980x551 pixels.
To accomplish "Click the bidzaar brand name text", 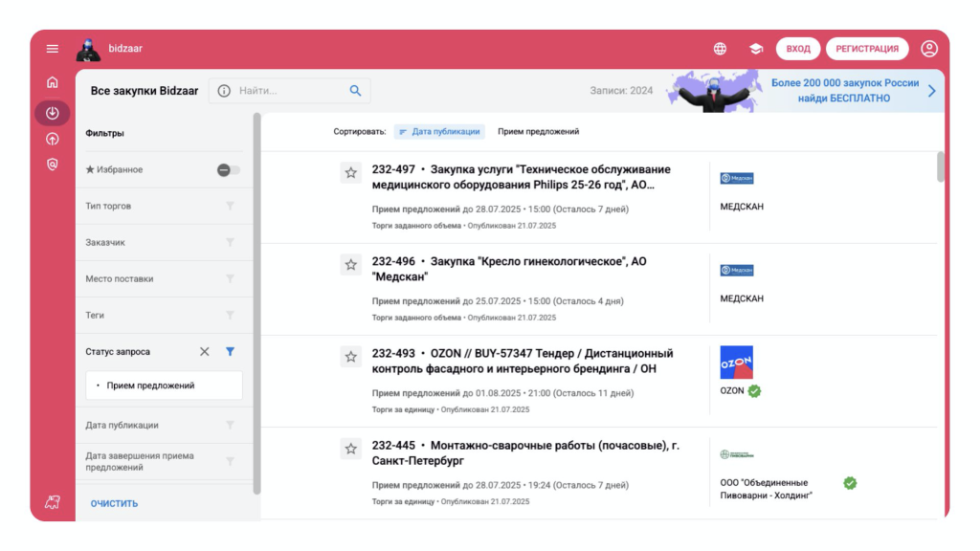I will click(125, 49).
